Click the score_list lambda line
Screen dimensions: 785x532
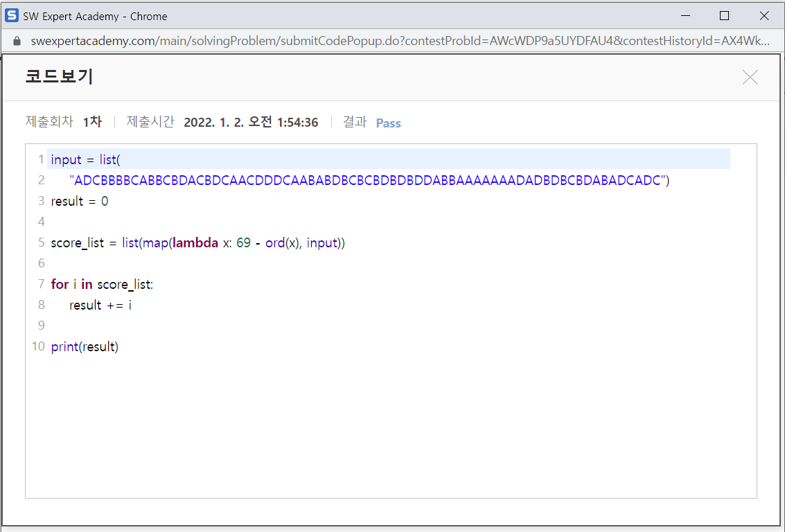pos(197,242)
